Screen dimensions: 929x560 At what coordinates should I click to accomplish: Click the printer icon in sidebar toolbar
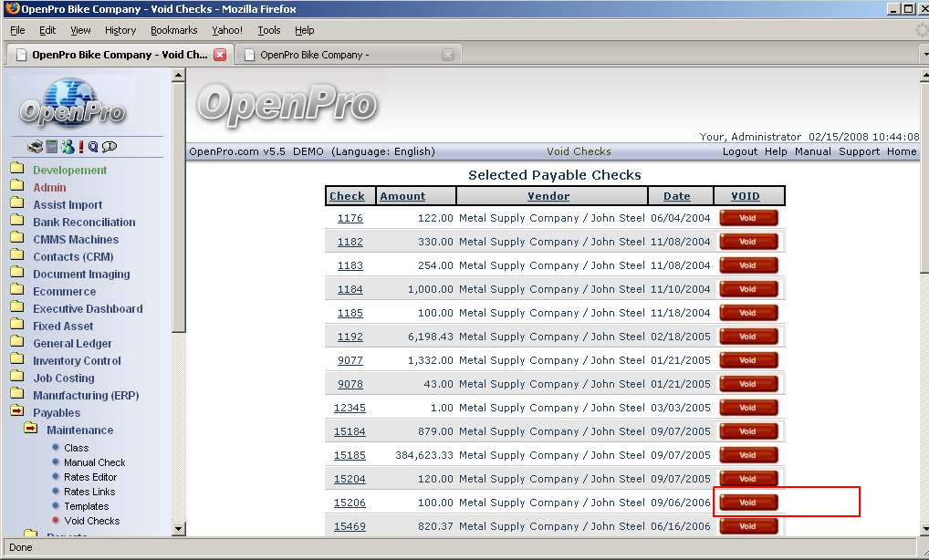coord(35,147)
